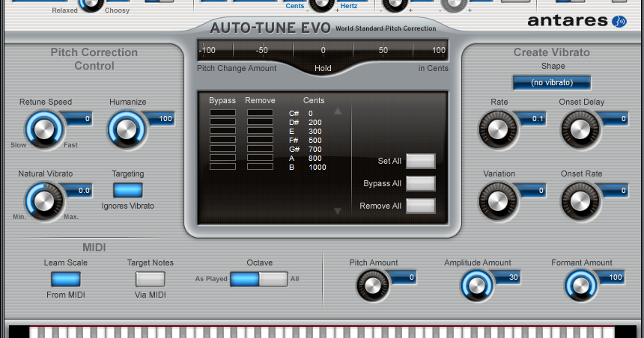The height and width of the screenshot is (338, 644).
Task: Toggle Bypass for note F#
Action: pos(222,140)
